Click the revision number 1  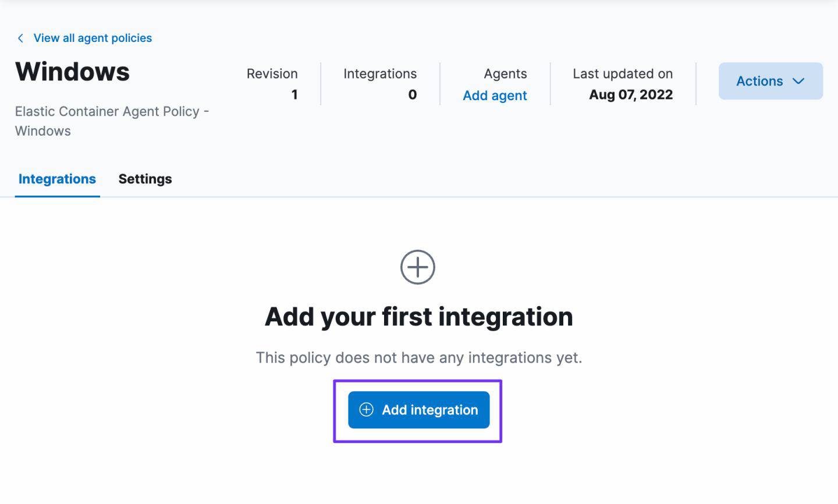pos(294,95)
